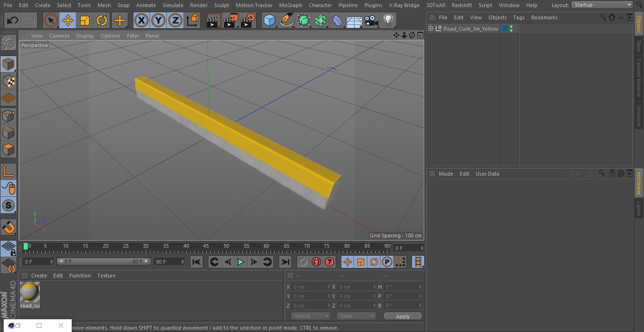This screenshot has height=332, width=644.
Task: Toggle the X axis lock
Action: coord(141,21)
